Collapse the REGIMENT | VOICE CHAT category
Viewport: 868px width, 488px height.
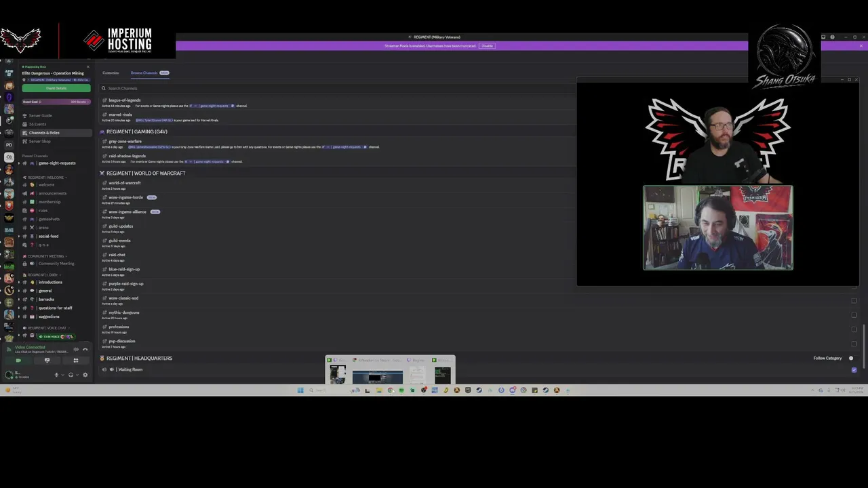pyautogui.click(x=46, y=328)
